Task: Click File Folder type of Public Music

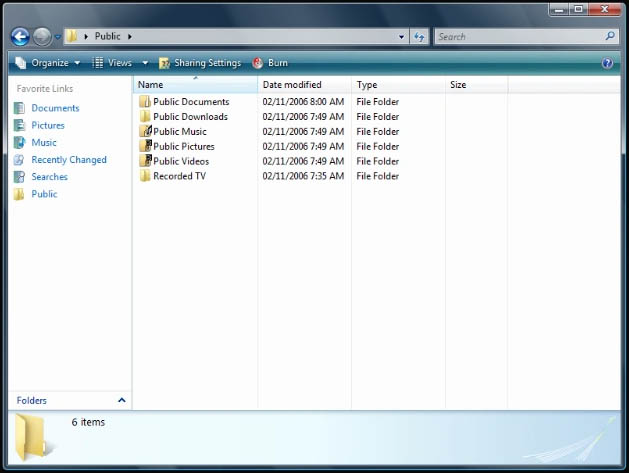Action: click(x=377, y=131)
